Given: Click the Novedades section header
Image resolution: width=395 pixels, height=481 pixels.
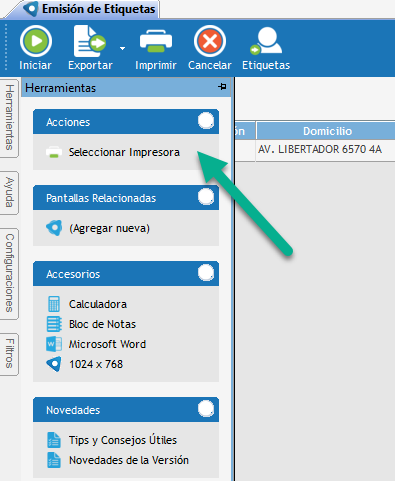Looking at the screenshot, I should coord(126,410).
